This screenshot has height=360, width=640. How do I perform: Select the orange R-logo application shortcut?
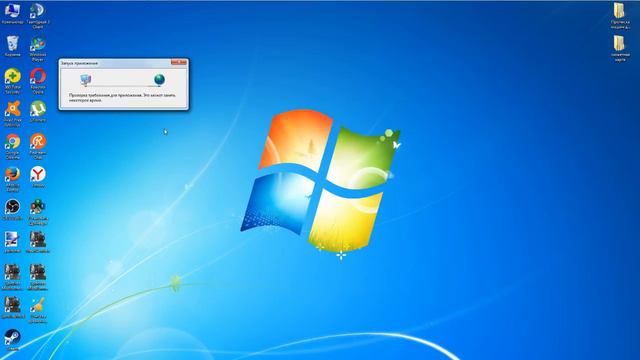(38, 146)
